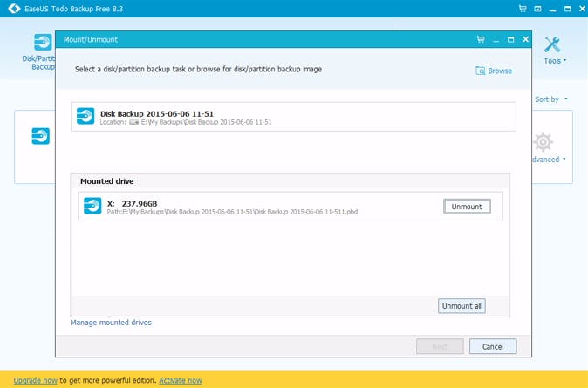Image resolution: width=588 pixels, height=388 pixels.
Task: Click Unmount all button
Action: pyautogui.click(x=462, y=306)
